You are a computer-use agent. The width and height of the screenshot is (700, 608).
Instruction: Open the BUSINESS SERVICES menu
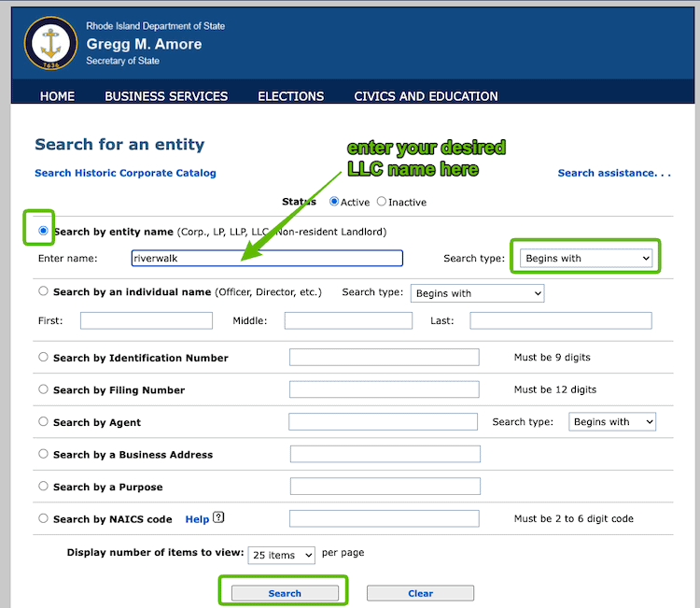[166, 96]
